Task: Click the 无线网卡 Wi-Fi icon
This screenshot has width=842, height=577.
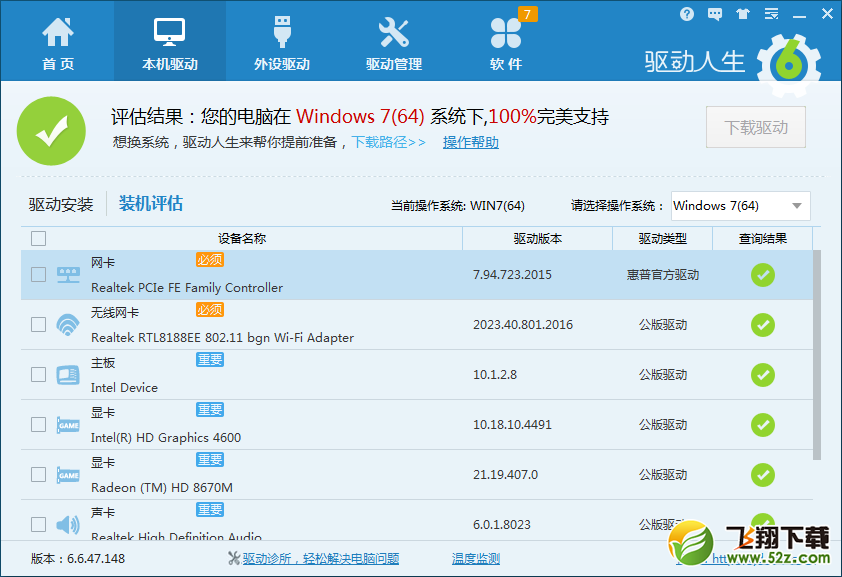Action: click(x=68, y=325)
